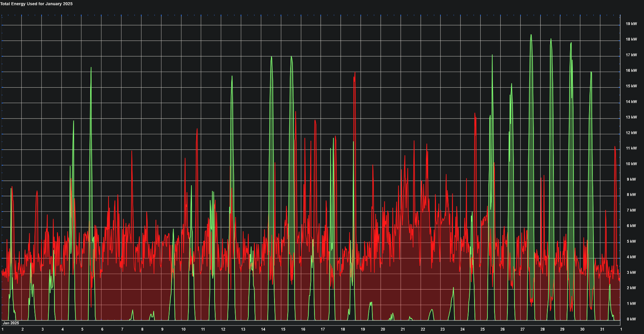Select day 4 on the date axis
The image size is (644, 334).
62,329
